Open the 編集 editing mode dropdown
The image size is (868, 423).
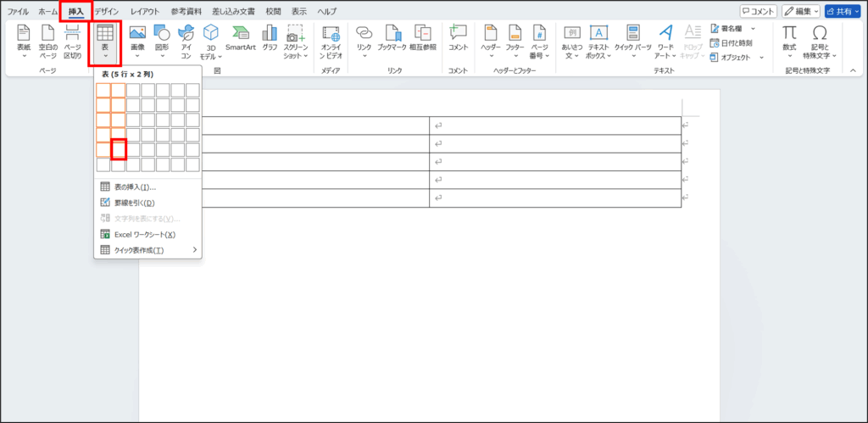801,11
